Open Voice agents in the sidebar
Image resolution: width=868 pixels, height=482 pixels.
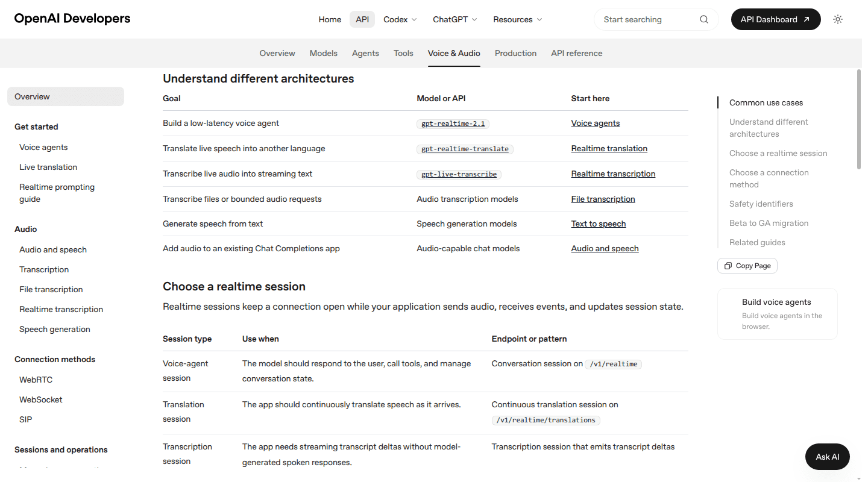[x=43, y=147]
